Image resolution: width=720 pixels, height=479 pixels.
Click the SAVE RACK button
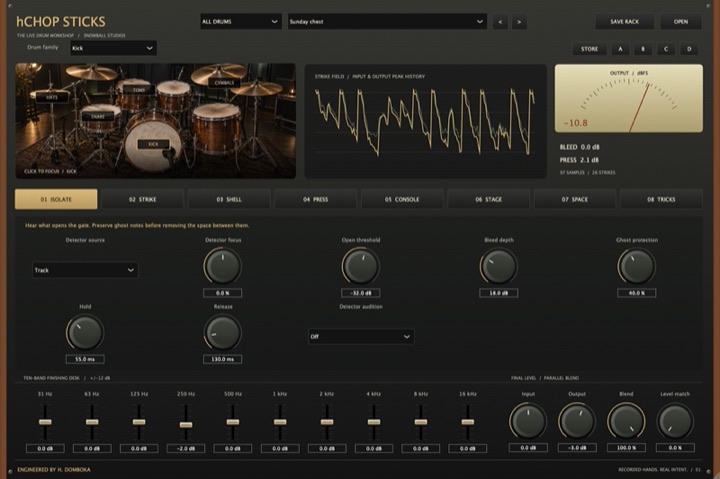pos(624,22)
